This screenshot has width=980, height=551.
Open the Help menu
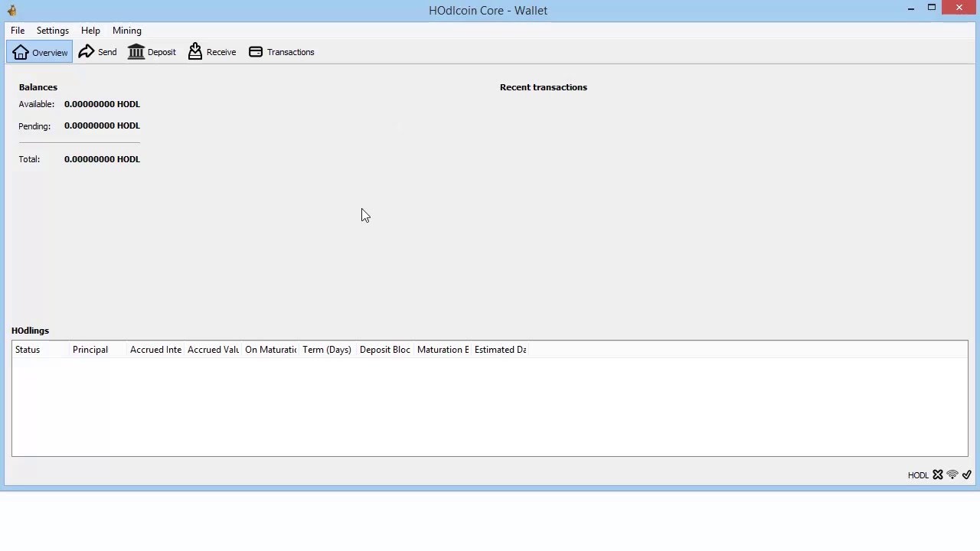90,31
